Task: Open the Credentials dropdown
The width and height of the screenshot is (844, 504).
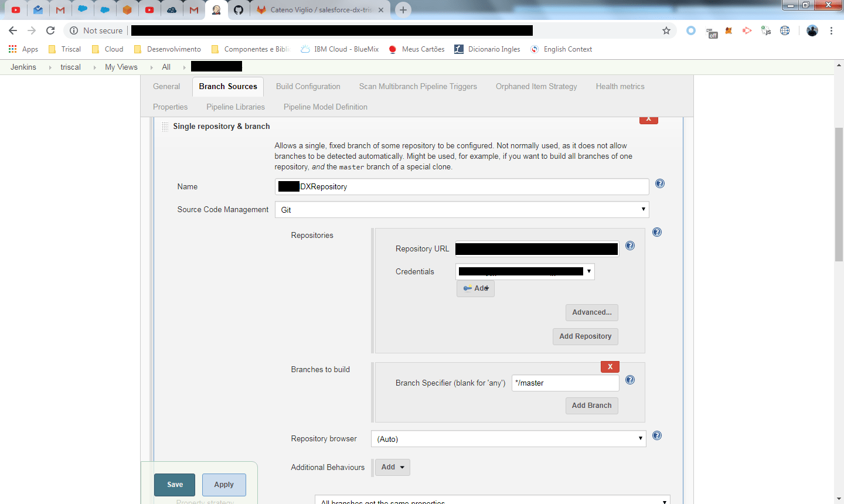Action: 525,271
